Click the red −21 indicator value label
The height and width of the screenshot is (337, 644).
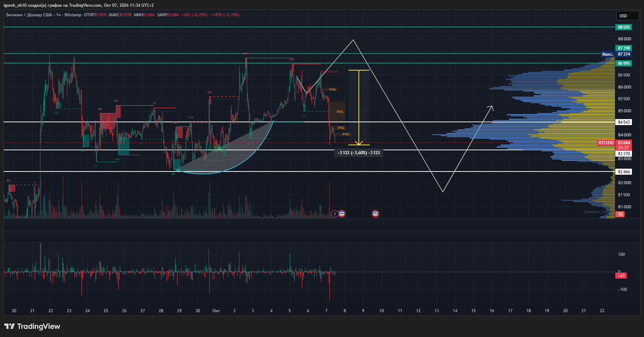tap(621, 276)
